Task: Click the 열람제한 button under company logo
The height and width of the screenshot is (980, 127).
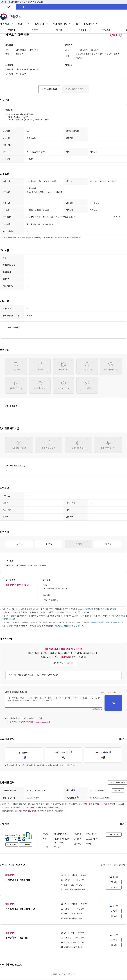Action: [26, 845]
